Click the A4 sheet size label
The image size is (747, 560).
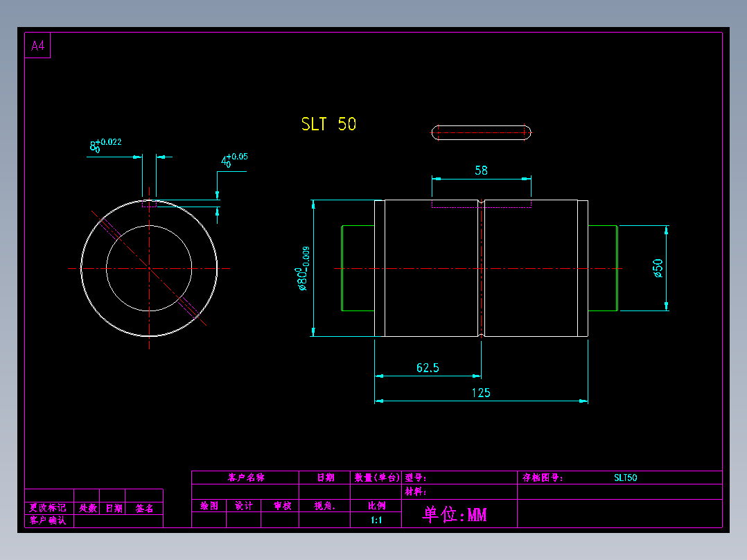[x=37, y=46]
